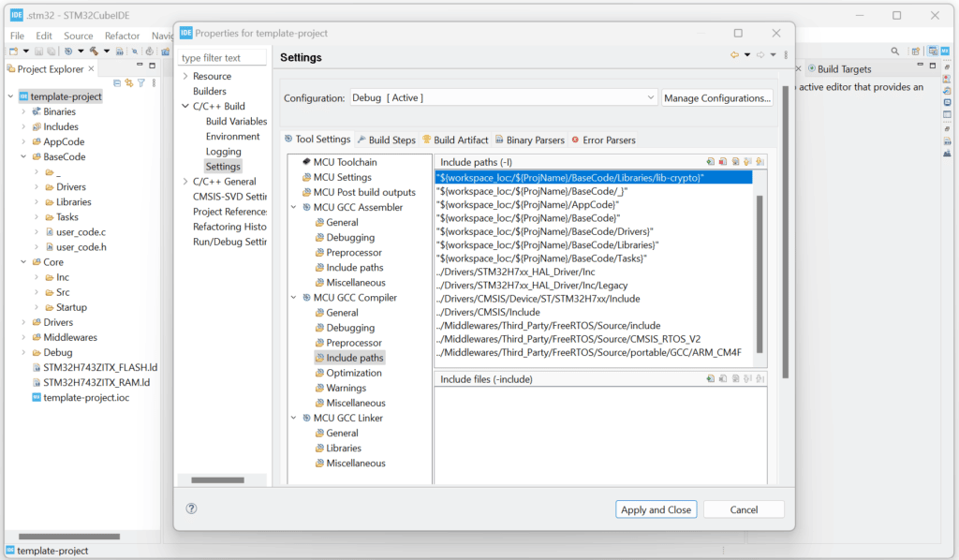
Task: Click the properties tree horizontal scrollbar
Action: tap(217, 479)
